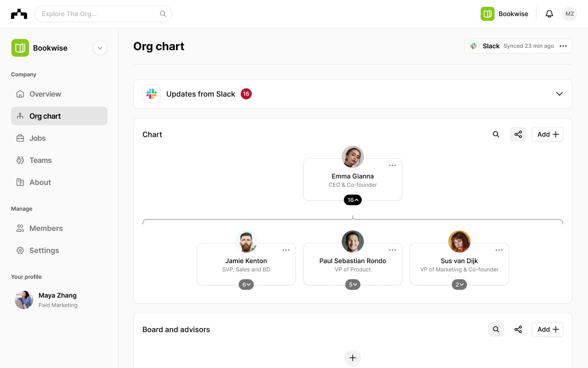Screen dimensions: 588x368
Task: Go to Jobs in the sidebar
Action: 38,138
